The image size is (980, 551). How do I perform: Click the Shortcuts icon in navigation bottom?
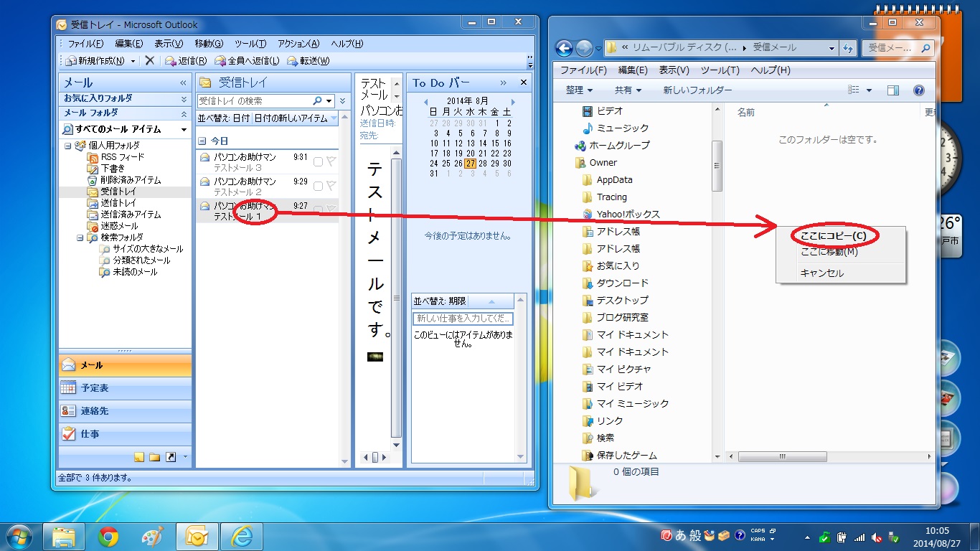tap(171, 457)
